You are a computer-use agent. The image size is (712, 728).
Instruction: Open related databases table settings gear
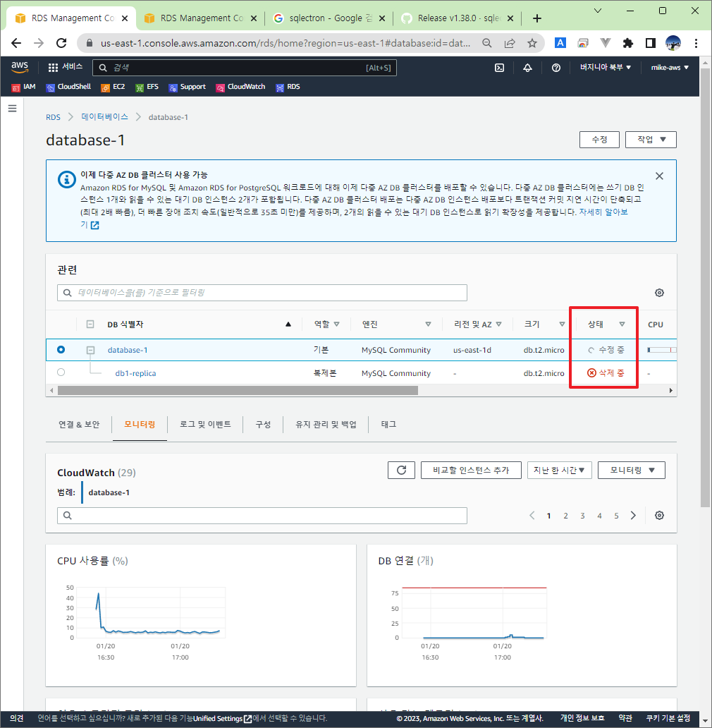pos(659,293)
